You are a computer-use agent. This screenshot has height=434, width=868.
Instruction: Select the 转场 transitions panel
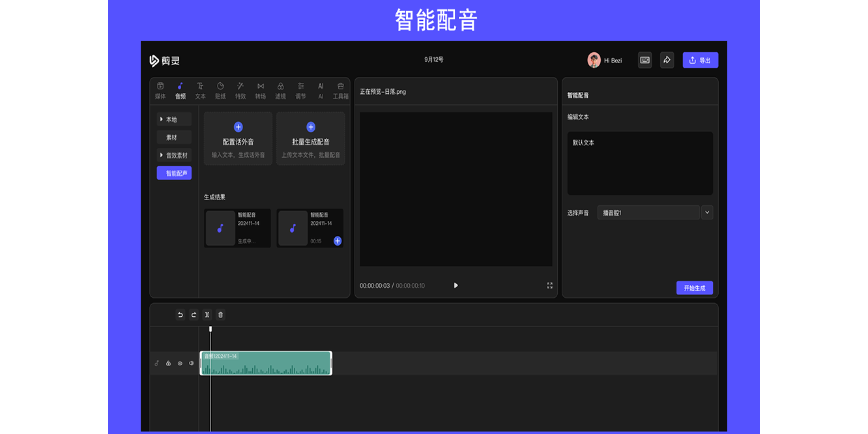tap(261, 90)
